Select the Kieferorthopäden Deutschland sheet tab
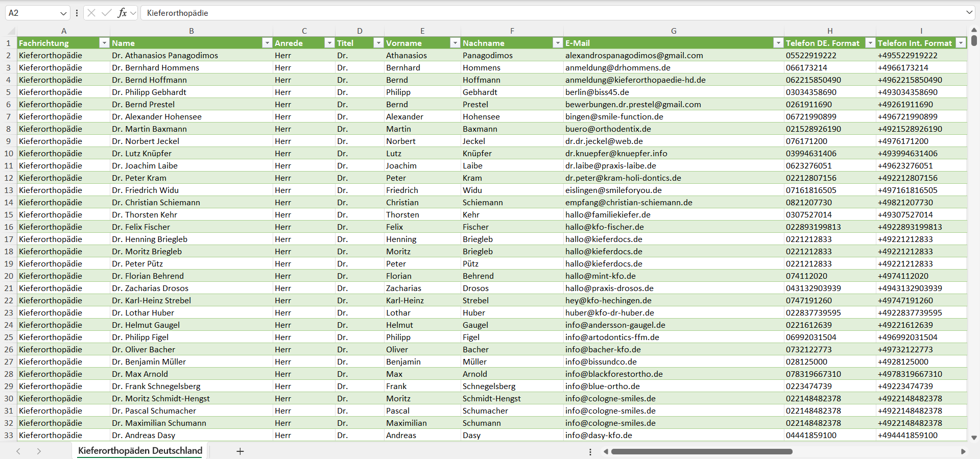The width and height of the screenshot is (980, 459). click(140, 451)
